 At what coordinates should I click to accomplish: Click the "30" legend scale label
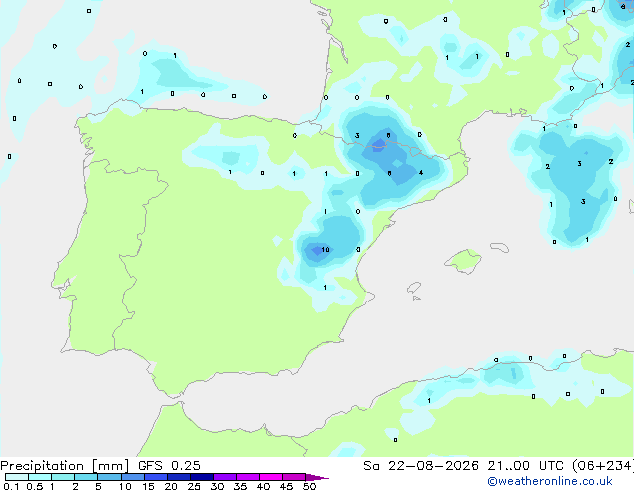pyautogui.click(x=217, y=486)
